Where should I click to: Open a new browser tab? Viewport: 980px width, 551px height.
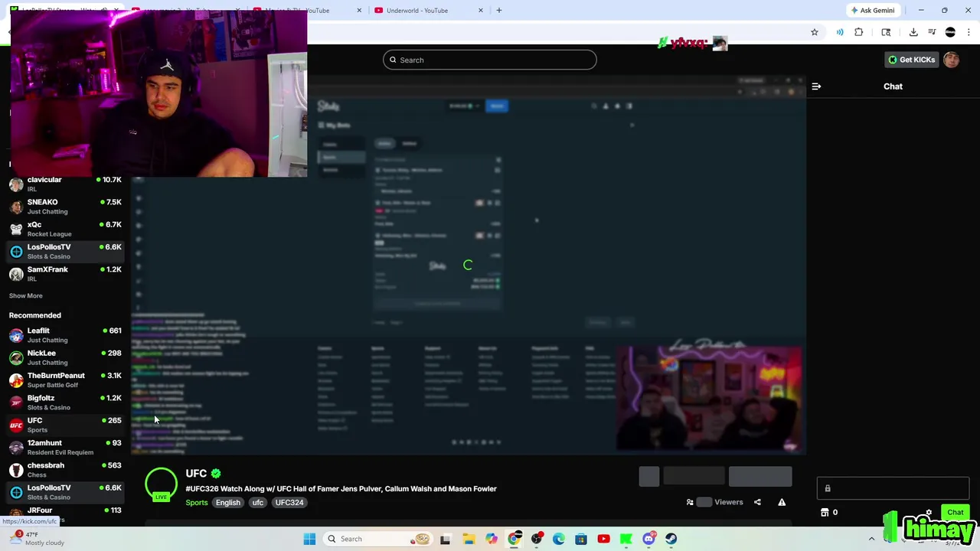click(499, 11)
